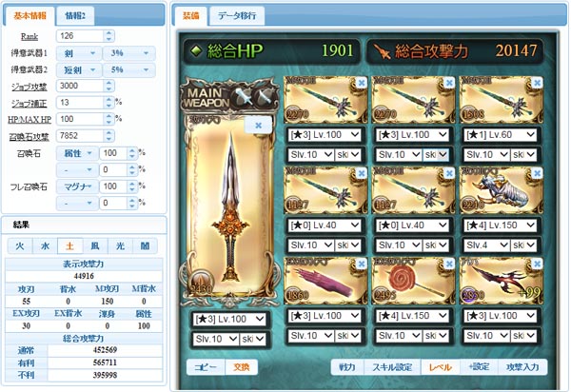Toggle the 闇 element result button
Image resolution: width=571 pixels, height=392 pixels.
(146, 246)
